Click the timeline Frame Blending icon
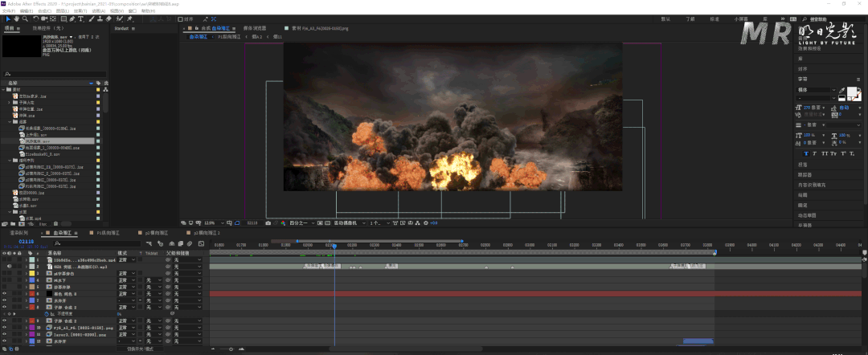 coord(181,243)
